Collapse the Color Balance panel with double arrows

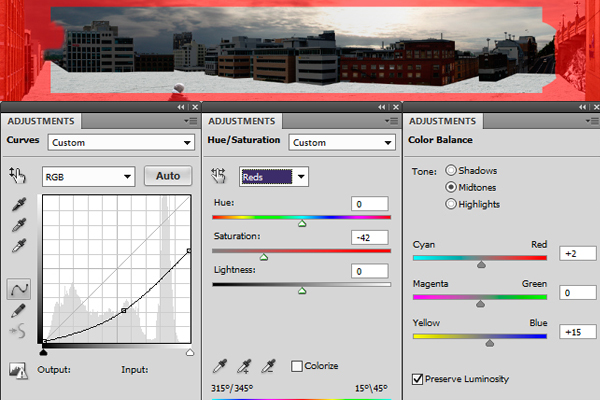pos(582,107)
